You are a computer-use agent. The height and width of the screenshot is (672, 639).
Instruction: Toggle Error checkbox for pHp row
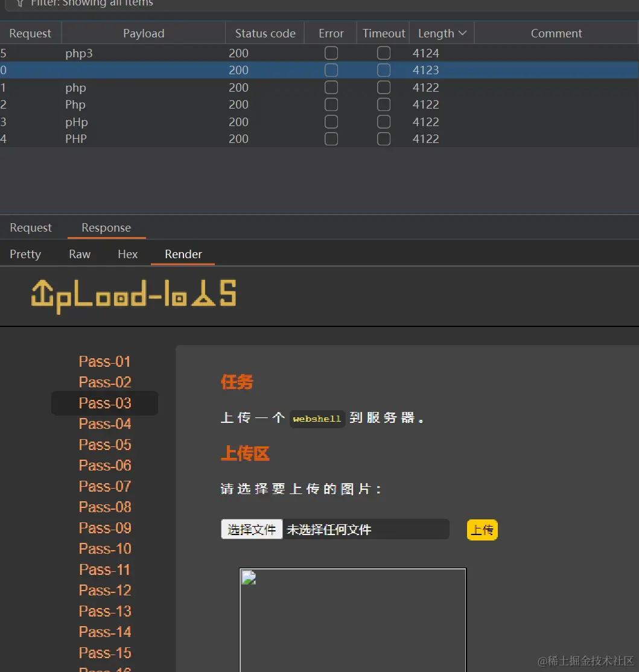tap(331, 122)
